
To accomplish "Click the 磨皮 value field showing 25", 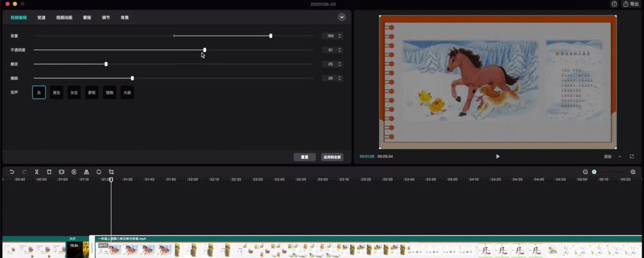I will [332, 64].
